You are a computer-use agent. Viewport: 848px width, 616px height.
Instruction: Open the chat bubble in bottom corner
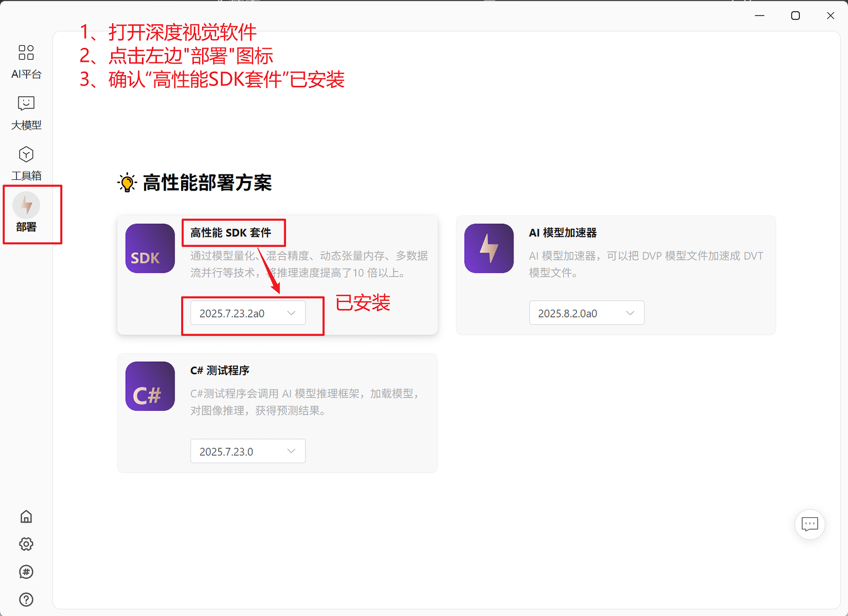[x=809, y=524]
